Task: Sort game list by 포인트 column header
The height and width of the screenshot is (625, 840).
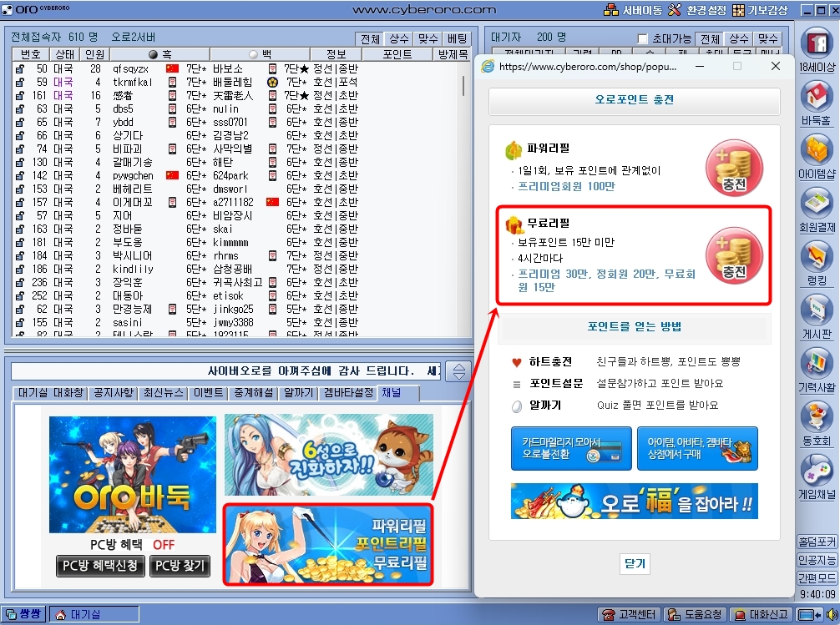Action: click(x=397, y=54)
